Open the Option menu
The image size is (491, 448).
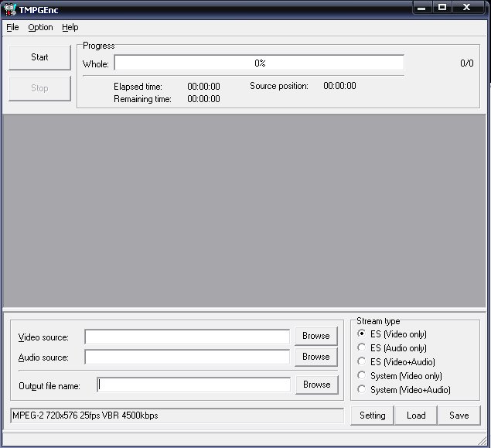[40, 27]
